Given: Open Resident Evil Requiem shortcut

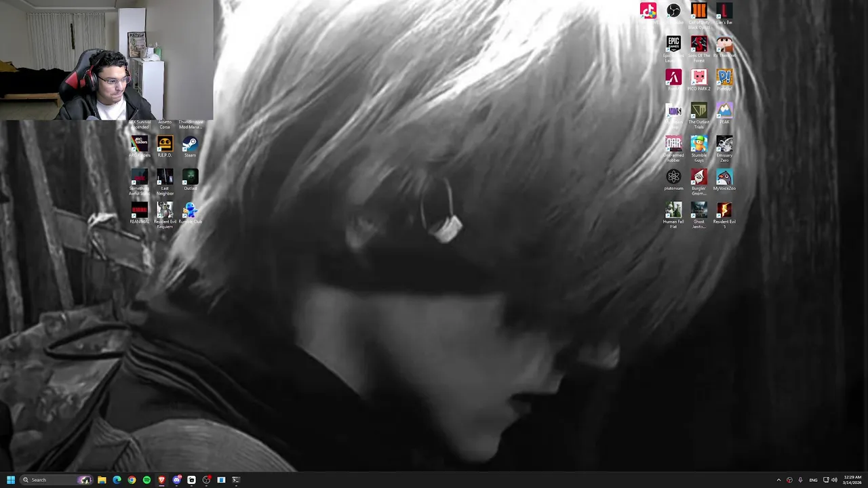Looking at the screenshot, I should click(165, 216).
